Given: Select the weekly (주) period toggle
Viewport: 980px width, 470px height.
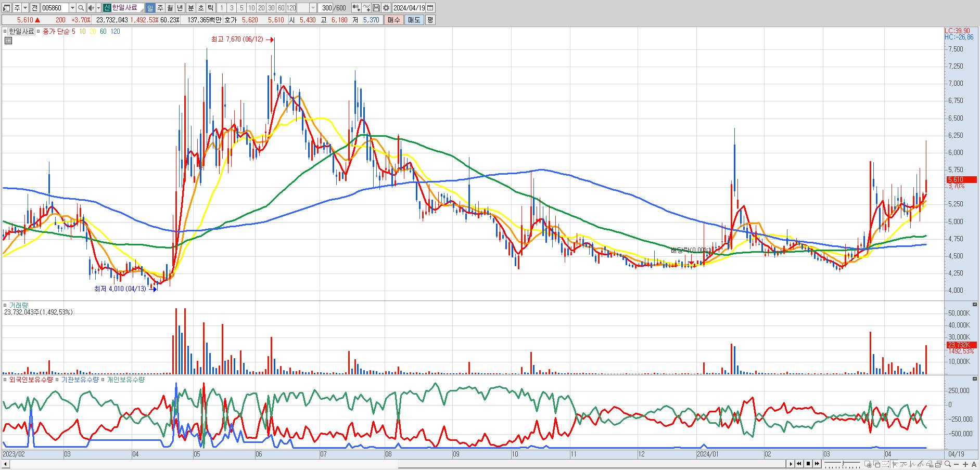Looking at the screenshot, I should click(160, 8).
